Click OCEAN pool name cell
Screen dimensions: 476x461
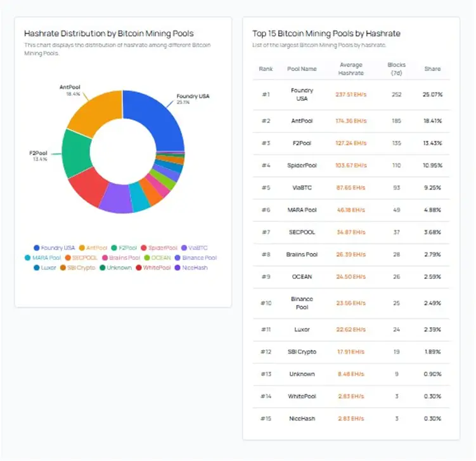tap(302, 276)
